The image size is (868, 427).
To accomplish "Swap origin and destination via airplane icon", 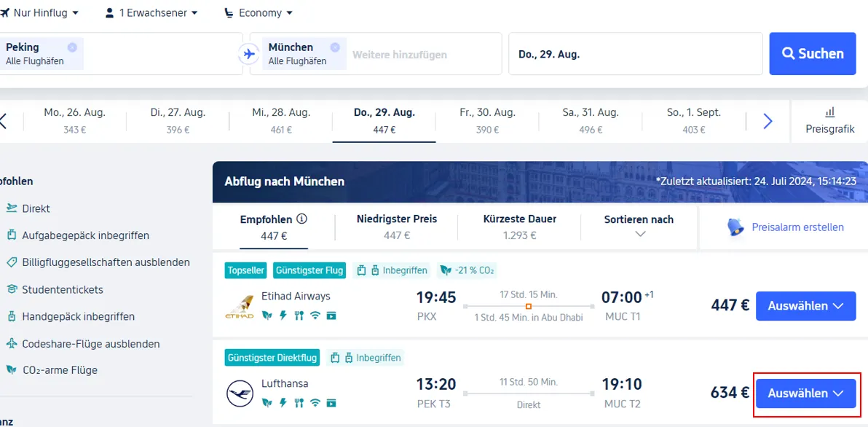I will pyautogui.click(x=249, y=54).
